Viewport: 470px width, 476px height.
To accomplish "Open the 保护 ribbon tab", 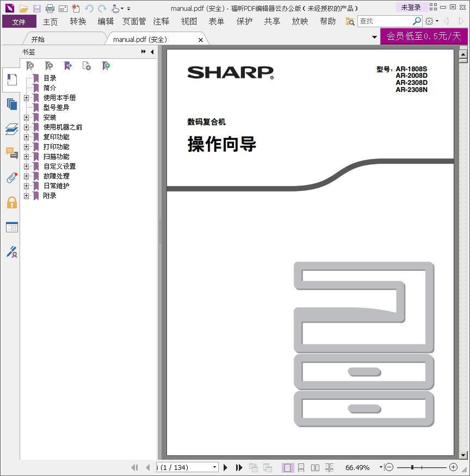I will (244, 22).
